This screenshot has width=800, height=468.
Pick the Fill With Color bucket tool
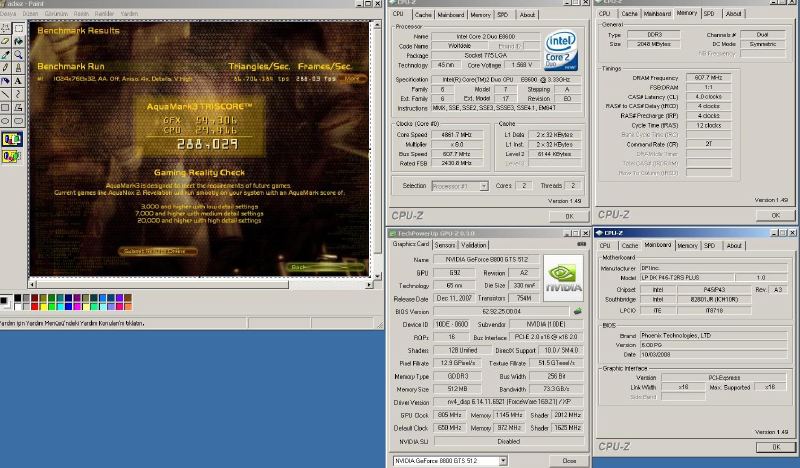[19, 41]
